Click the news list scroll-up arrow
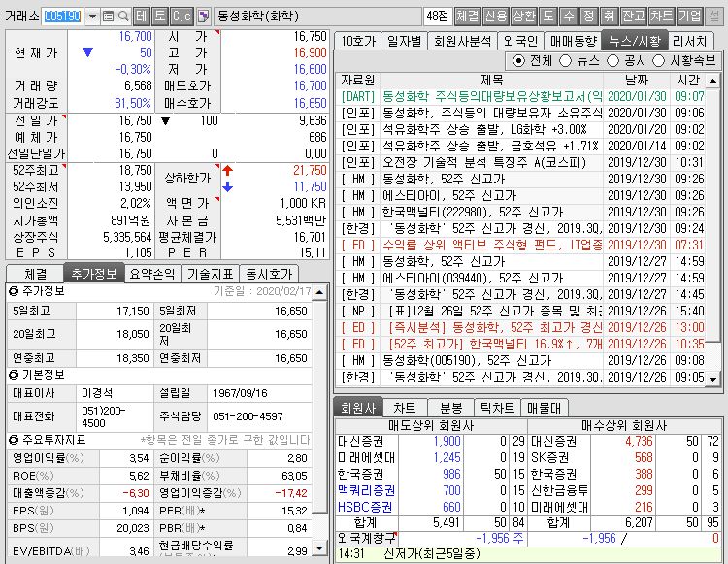Screen dimensions: 728x564 [712, 81]
